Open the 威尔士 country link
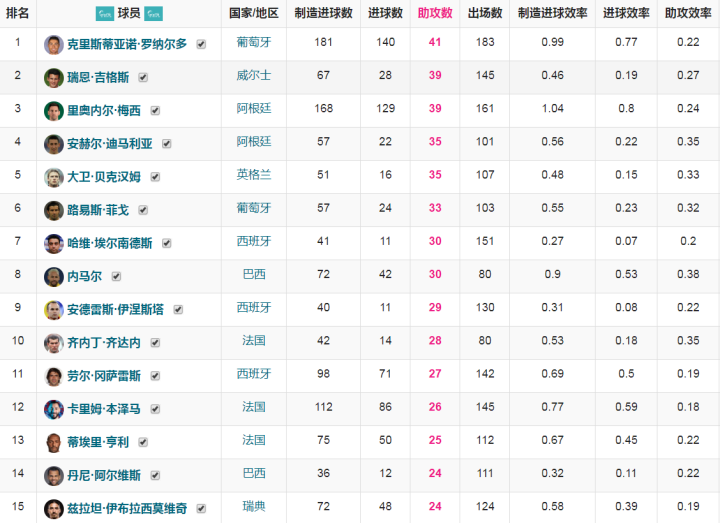This screenshot has height=523, width=720. point(252,76)
